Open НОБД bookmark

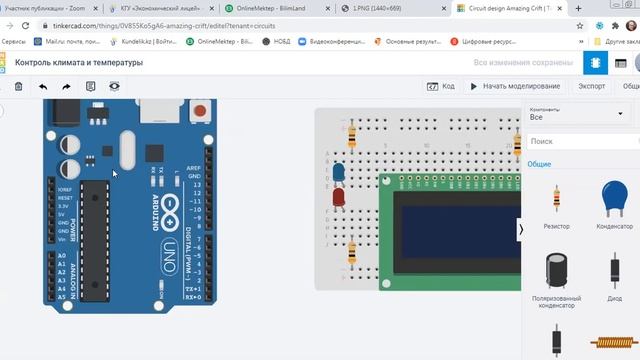coord(276,41)
